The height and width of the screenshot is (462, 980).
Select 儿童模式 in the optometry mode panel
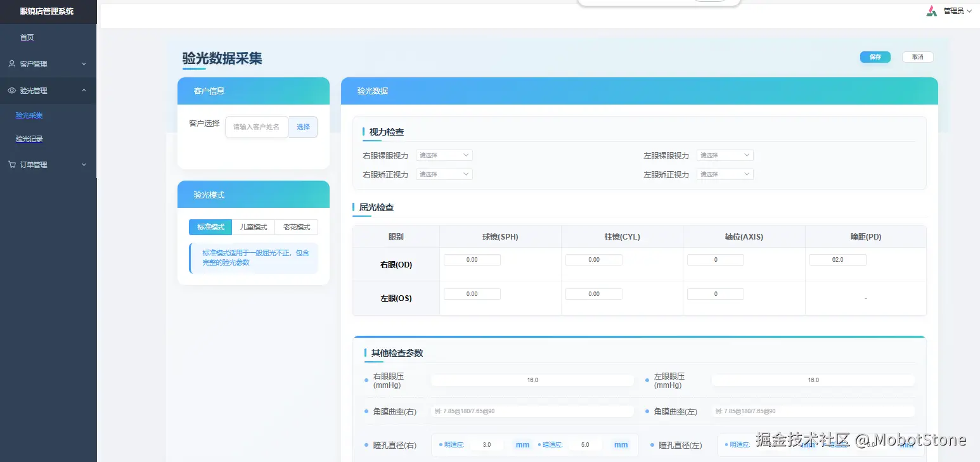[253, 227]
